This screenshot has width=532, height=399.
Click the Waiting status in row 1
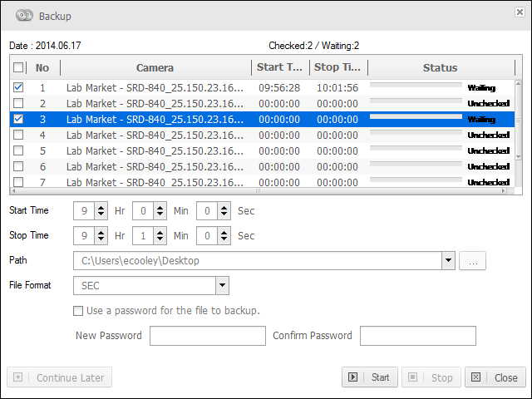[x=481, y=88]
